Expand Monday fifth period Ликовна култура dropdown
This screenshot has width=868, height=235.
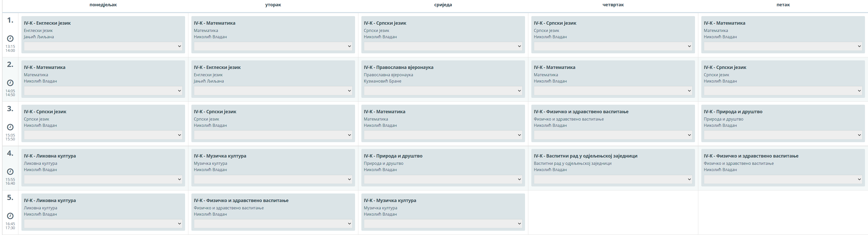[x=103, y=224]
